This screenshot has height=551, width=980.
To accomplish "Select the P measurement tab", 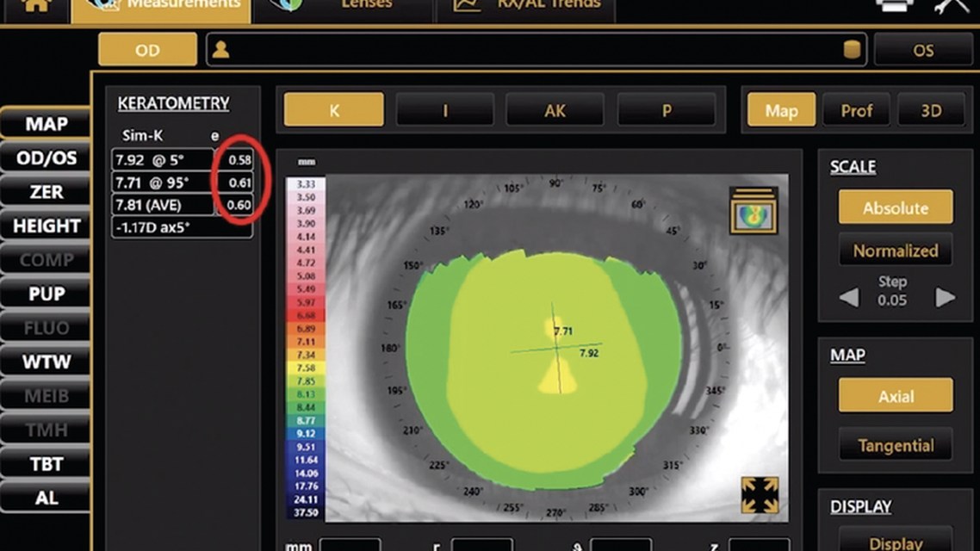I will point(667,110).
